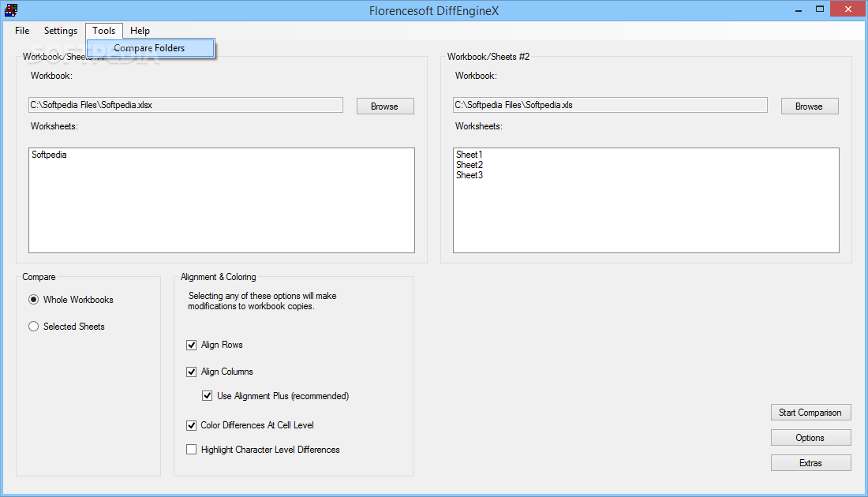Click the Softpedia.xls workbook path field
868x497 pixels.
click(x=610, y=105)
